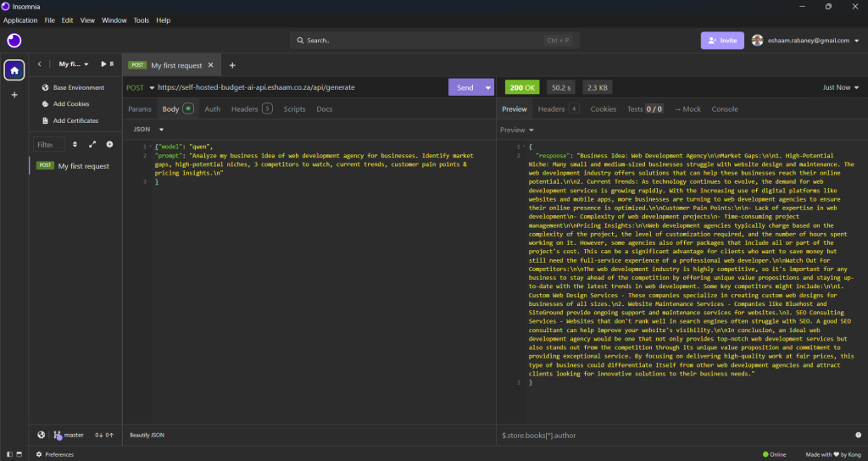Click Beautify JSON

click(x=147, y=435)
